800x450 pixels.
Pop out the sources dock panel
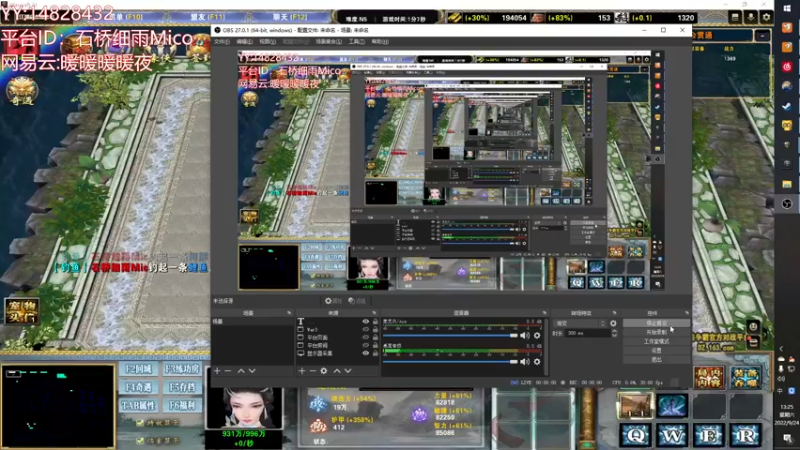pos(374,313)
